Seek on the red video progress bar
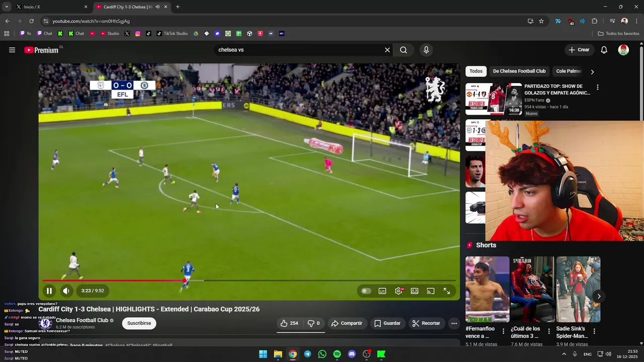 (x=249, y=281)
